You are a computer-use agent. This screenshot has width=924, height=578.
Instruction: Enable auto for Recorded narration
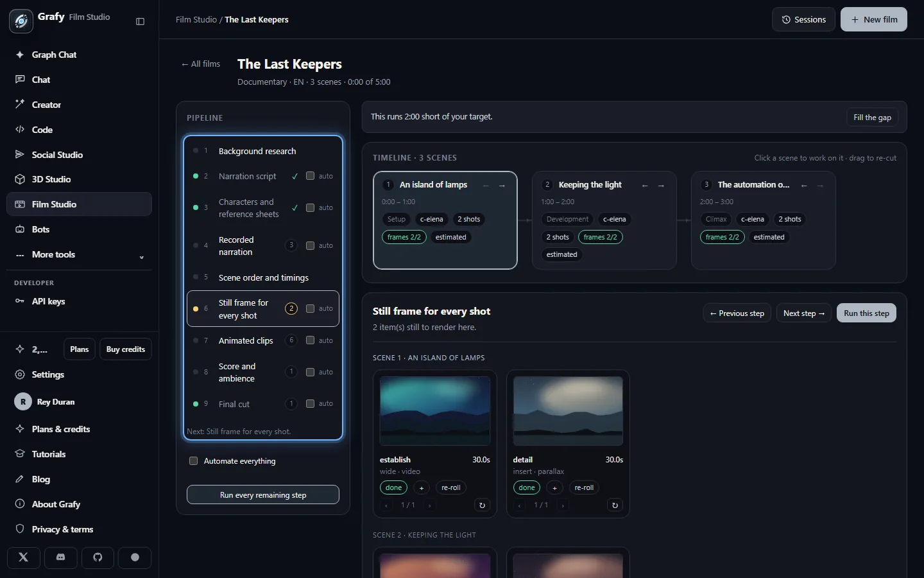click(x=311, y=245)
